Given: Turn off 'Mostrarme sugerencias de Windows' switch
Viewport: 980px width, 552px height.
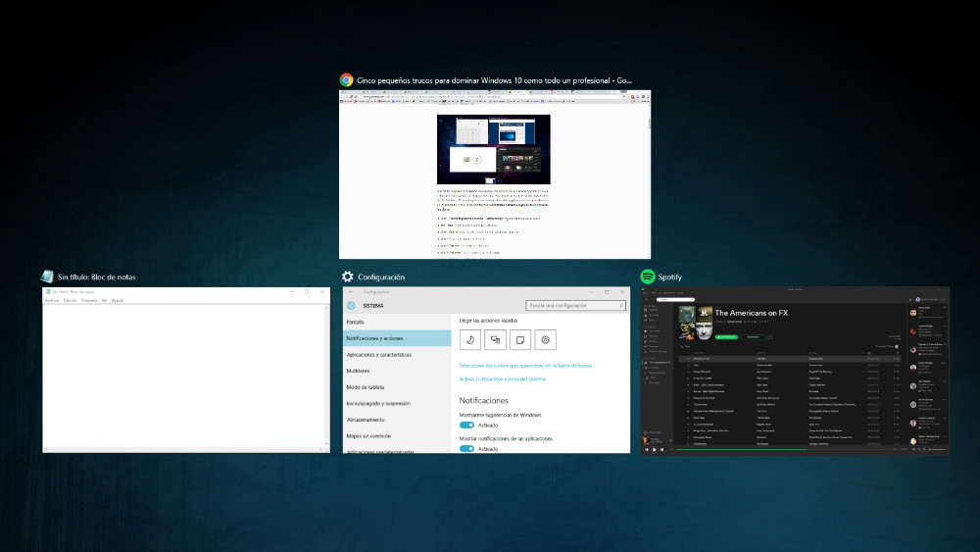Looking at the screenshot, I should pyautogui.click(x=466, y=426).
